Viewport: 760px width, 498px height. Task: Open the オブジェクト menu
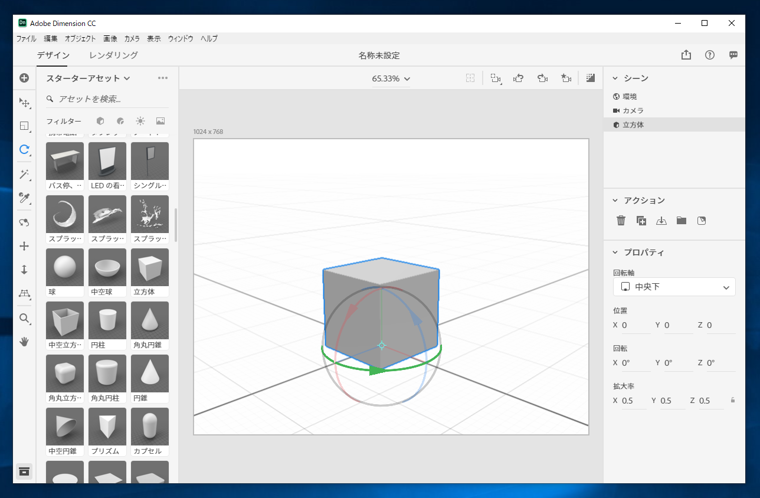point(80,38)
